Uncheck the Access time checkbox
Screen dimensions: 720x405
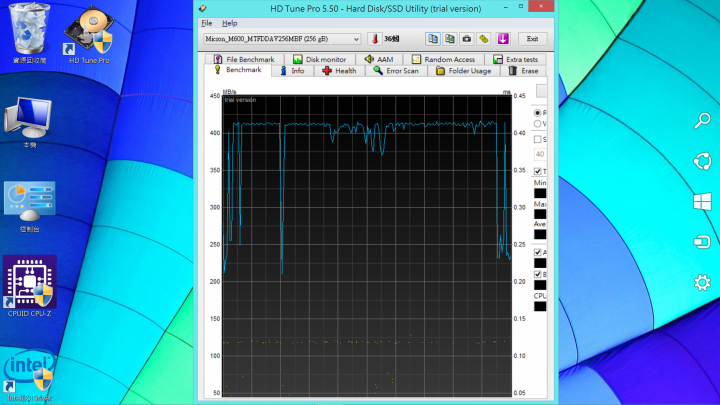pos(537,253)
